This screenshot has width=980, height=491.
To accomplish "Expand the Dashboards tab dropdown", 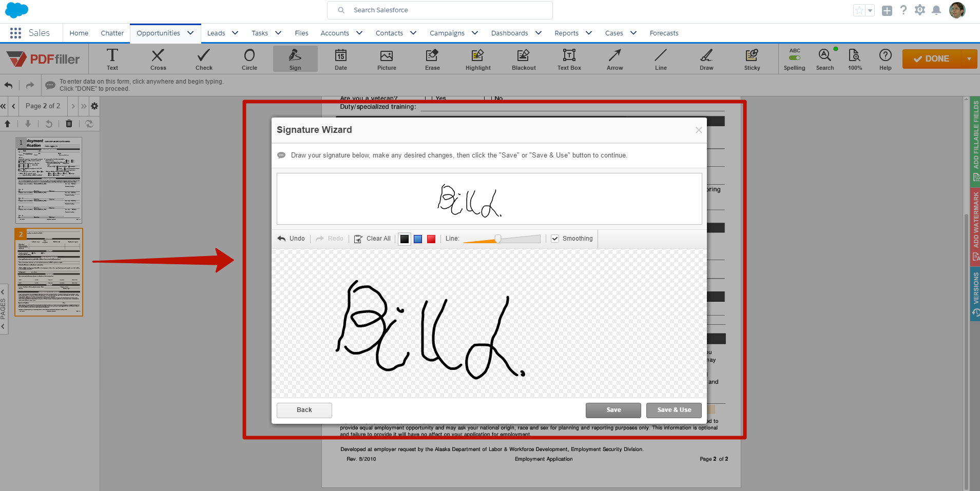I will click(539, 33).
